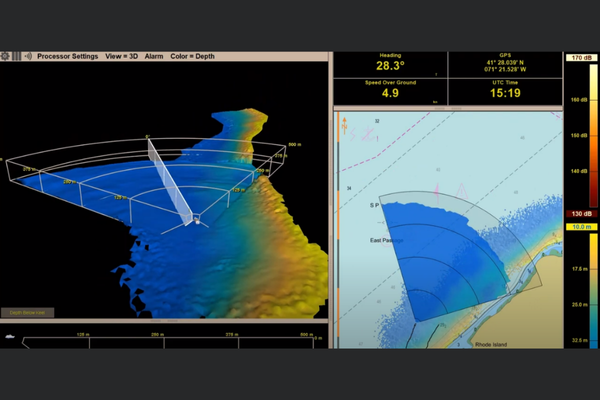Click the GPS coordinates display
This screenshot has height=400, width=600.
coord(504,66)
